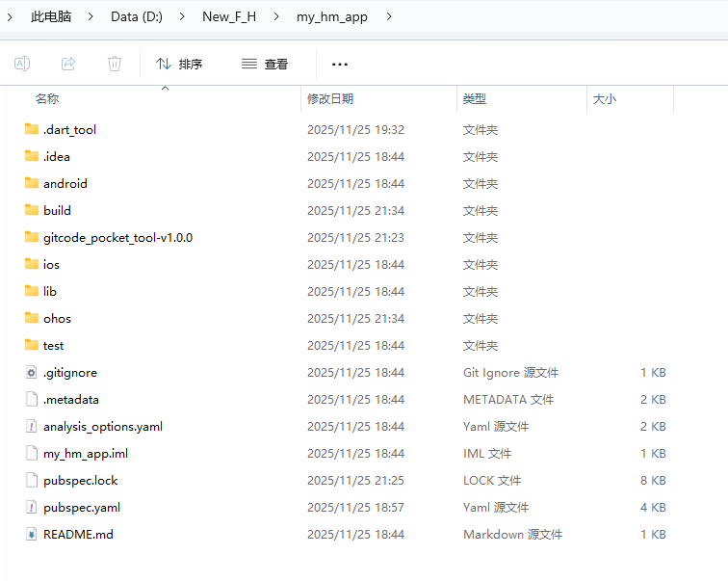
Task: Click the file name my_hm_app.iml
Action: (x=86, y=454)
